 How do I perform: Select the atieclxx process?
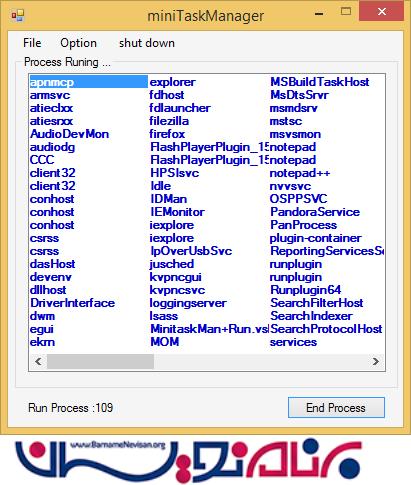51,108
